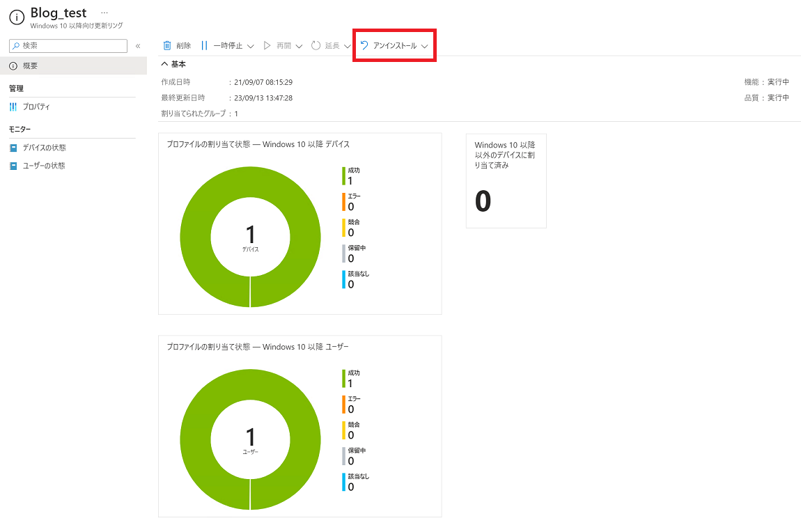Click the 削除 button label
Screen dimensions: 801x532
coord(184,46)
